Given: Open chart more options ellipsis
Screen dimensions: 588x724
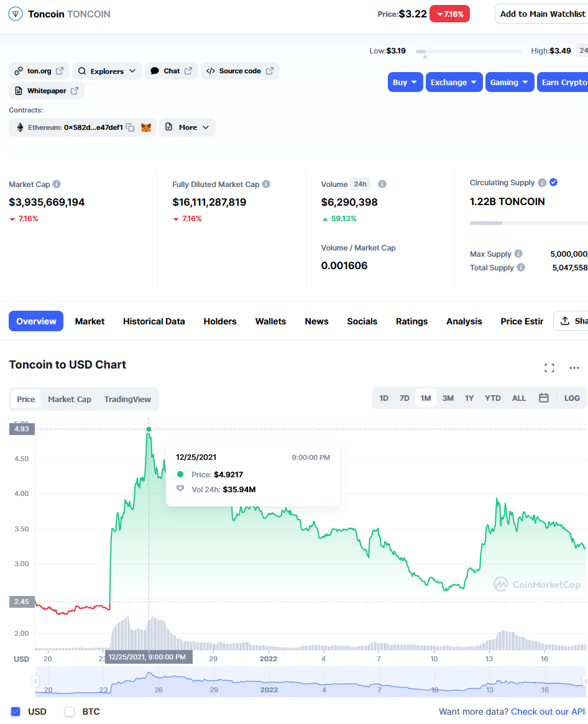Looking at the screenshot, I should coord(574,368).
